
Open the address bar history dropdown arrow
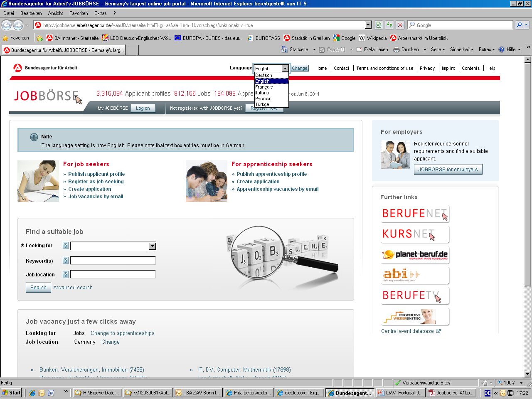pos(368,25)
